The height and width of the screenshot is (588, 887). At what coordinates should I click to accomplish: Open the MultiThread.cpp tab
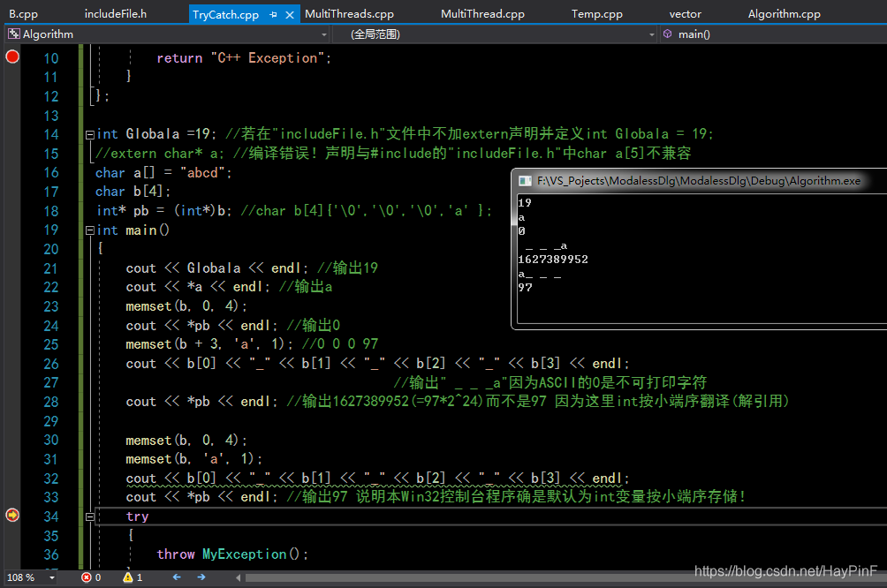(482, 13)
